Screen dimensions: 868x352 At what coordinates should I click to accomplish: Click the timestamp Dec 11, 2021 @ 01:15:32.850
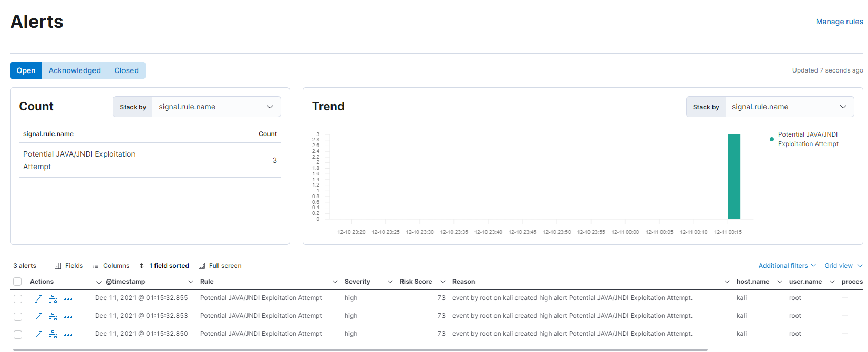pos(141,334)
